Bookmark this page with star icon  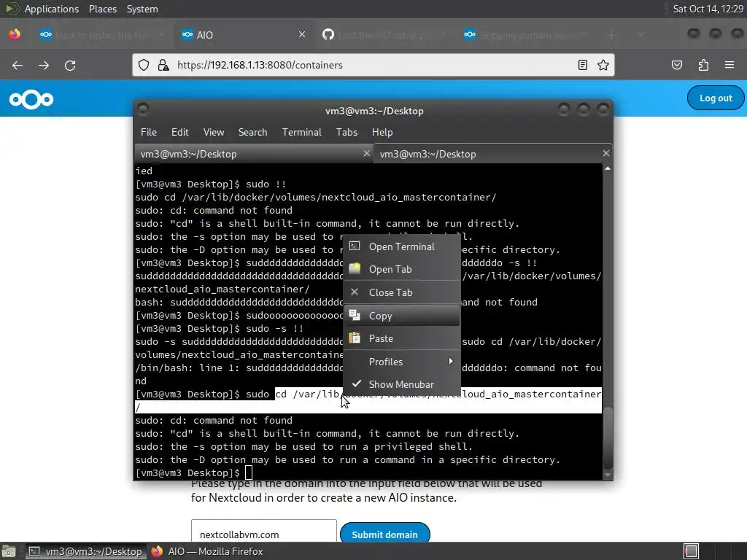(x=603, y=65)
